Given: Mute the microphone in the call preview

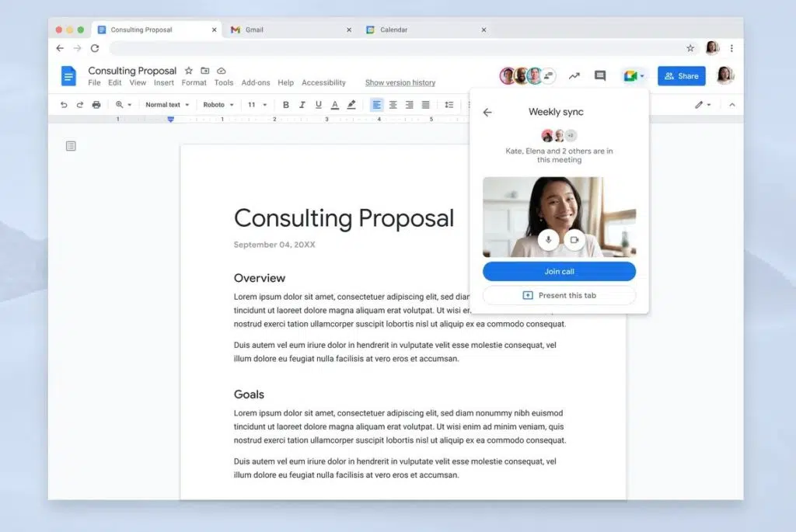Looking at the screenshot, I should pos(548,240).
